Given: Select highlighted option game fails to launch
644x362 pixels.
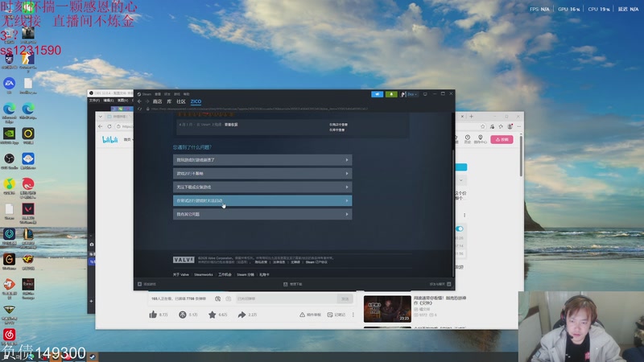Looking at the screenshot, I should click(x=262, y=200).
